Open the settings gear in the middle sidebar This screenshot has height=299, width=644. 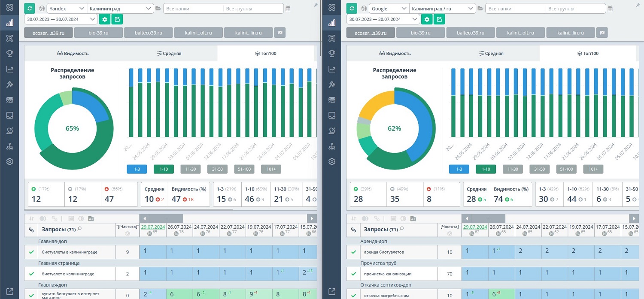pos(332,162)
